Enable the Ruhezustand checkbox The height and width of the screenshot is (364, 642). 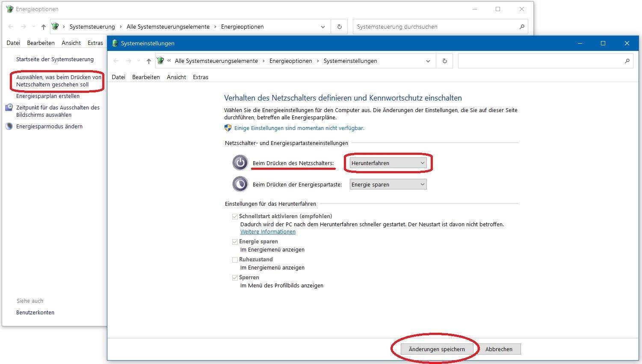tap(235, 260)
